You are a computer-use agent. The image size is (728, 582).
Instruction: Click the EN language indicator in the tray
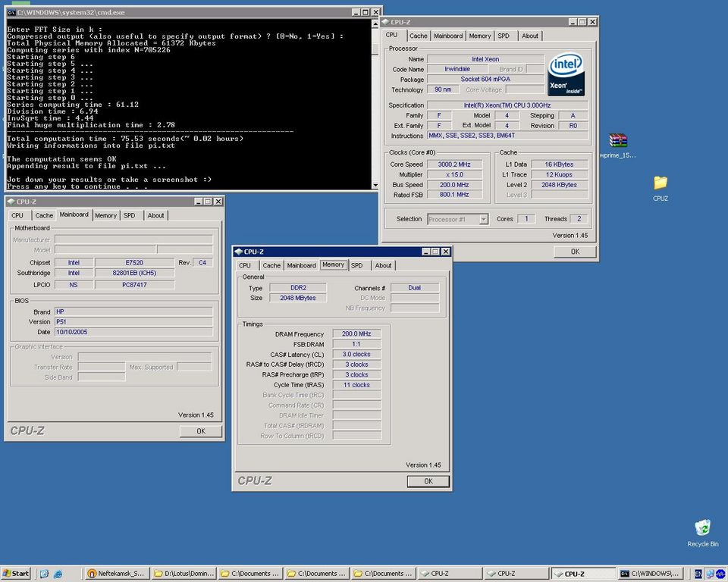pos(698,574)
